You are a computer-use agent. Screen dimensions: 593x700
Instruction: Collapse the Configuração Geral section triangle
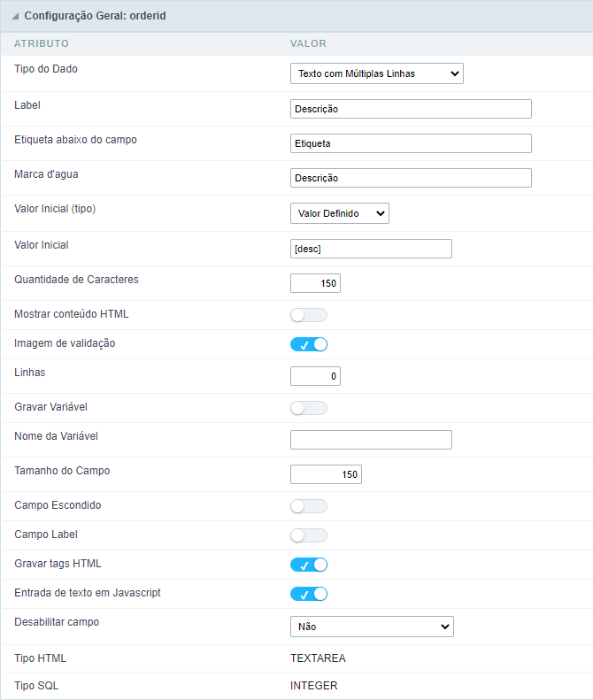click(15, 17)
